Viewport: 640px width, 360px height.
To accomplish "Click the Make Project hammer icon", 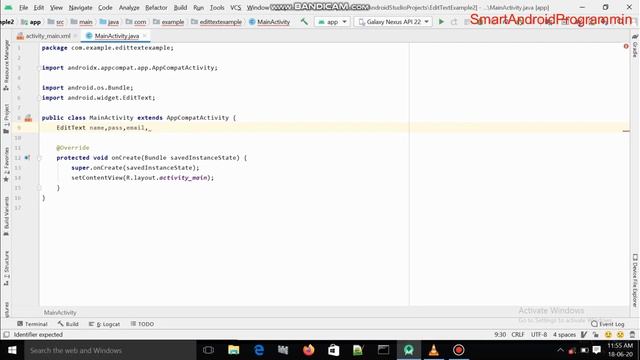I will [304, 22].
